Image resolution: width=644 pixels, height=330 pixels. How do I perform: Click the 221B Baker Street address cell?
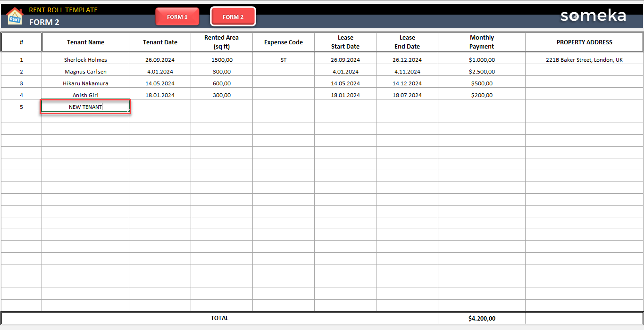click(x=585, y=59)
